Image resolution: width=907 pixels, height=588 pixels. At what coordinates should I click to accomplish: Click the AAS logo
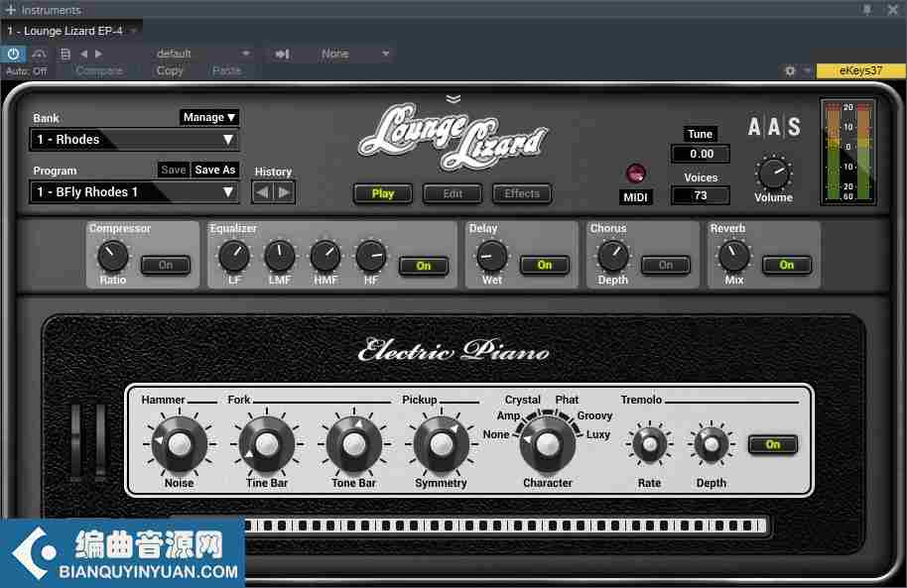[774, 126]
